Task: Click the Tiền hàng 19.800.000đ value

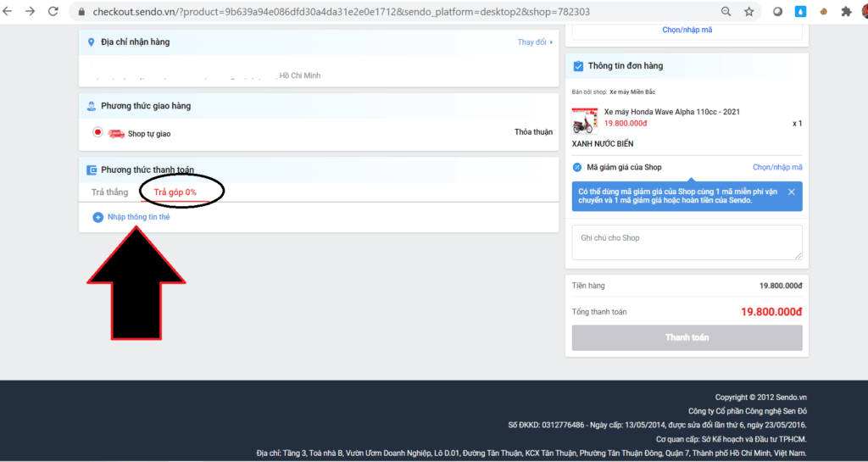Action: [x=781, y=286]
